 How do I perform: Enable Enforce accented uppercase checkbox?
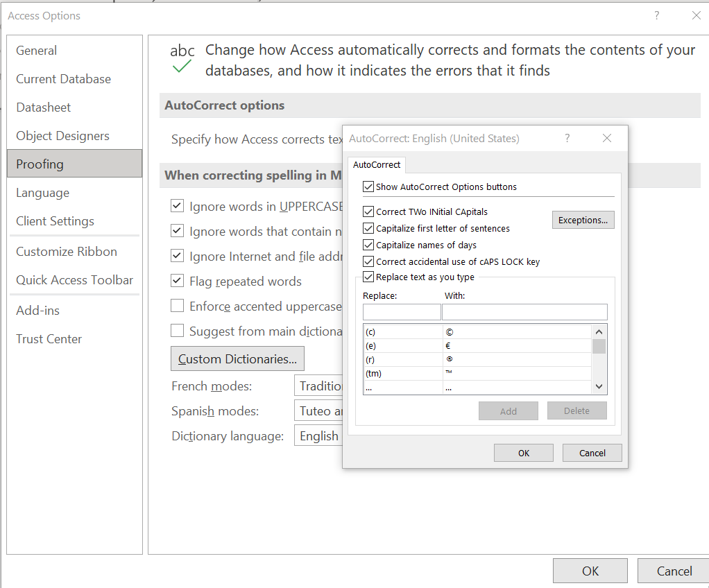click(178, 306)
